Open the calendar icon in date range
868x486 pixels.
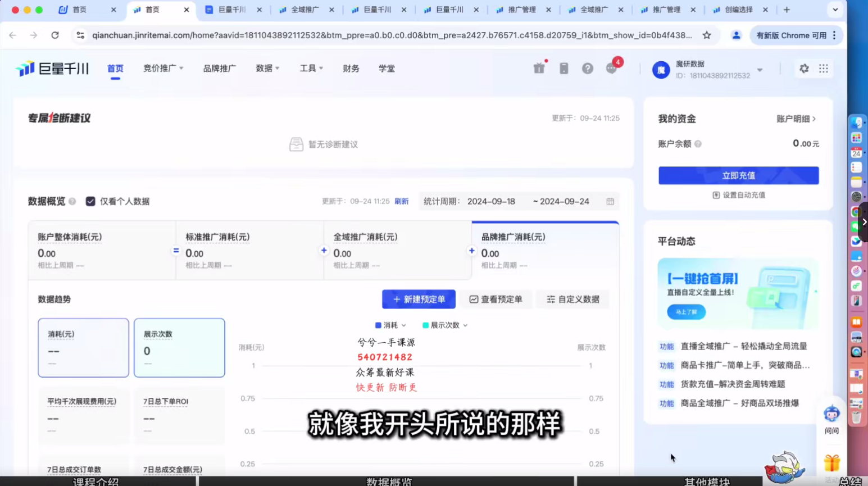(610, 202)
